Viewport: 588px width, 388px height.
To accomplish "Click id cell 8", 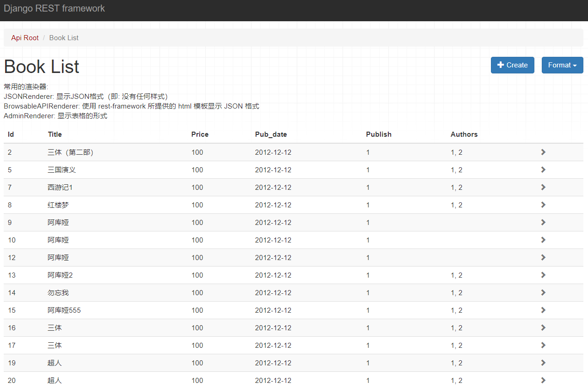I will tap(10, 205).
